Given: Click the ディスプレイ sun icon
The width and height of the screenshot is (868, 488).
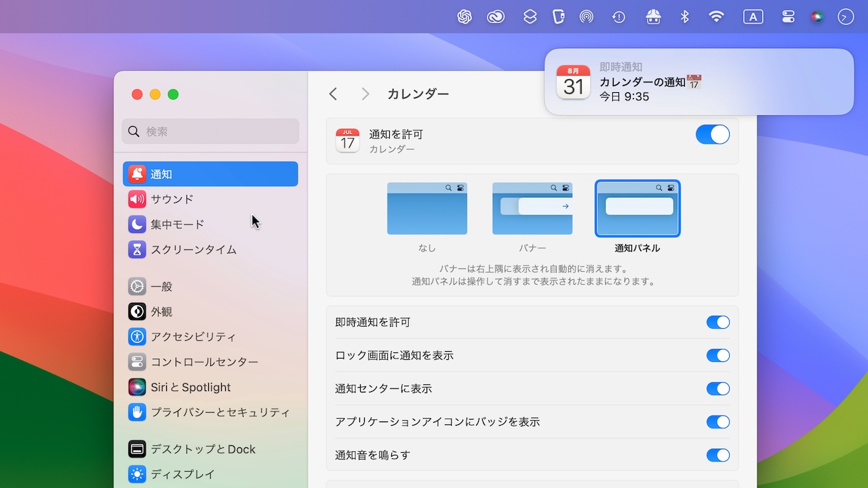Looking at the screenshot, I should tap(137, 474).
